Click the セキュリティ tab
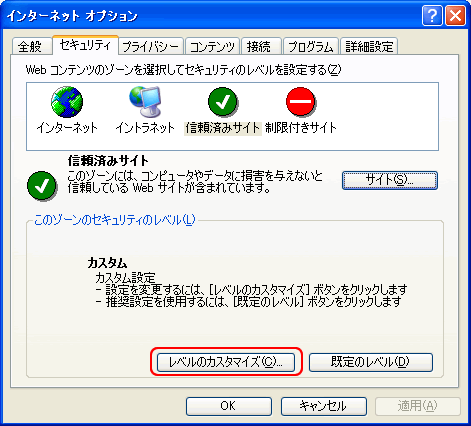The image size is (471, 426). click(x=85, y=45)
